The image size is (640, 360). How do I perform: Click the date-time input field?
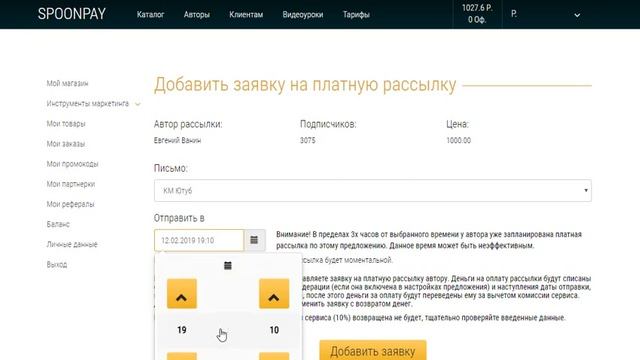click(x=199, y=240)
